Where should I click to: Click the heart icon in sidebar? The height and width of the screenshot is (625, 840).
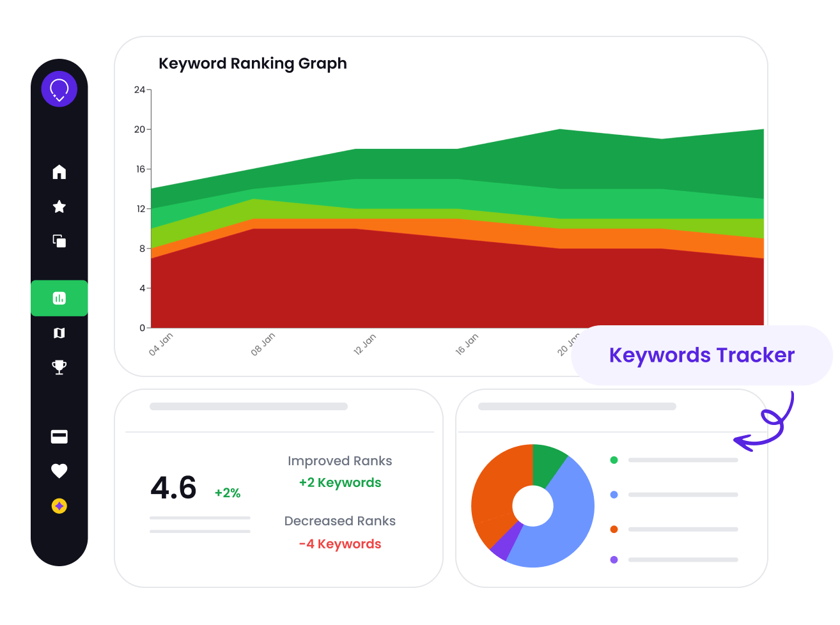(x=59, y=471)
